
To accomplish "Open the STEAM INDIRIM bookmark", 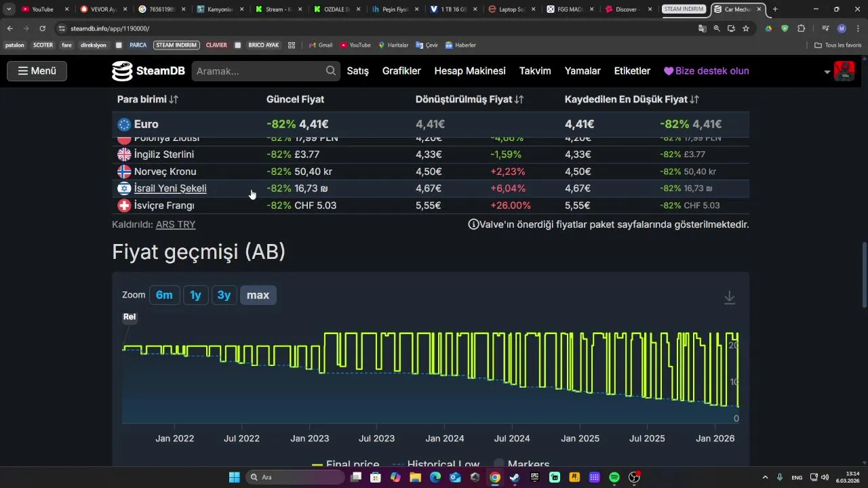I will (176, 45).
